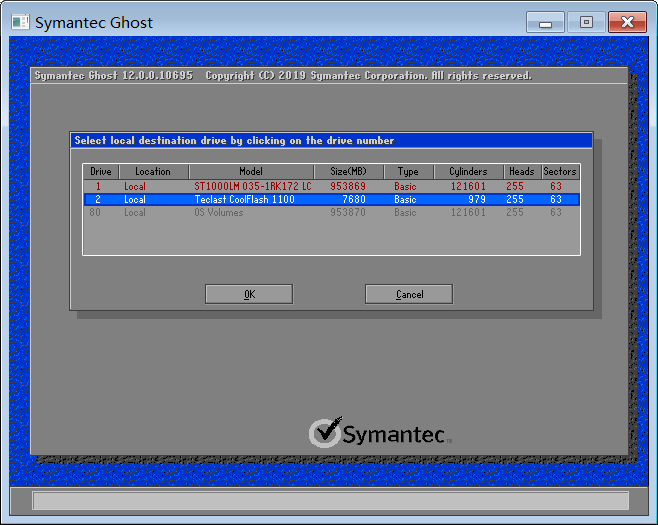The height and width of the screenshot is (525, 658).
Task: Click size value 953869
Action: click(348, 186)
